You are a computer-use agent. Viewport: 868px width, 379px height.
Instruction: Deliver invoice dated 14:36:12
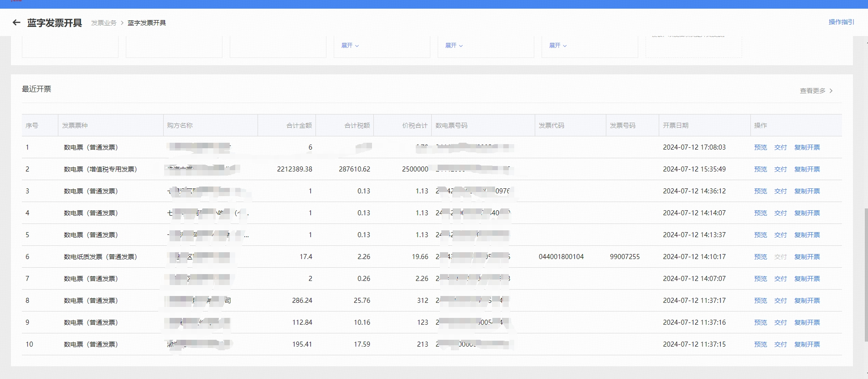point(780,191)
